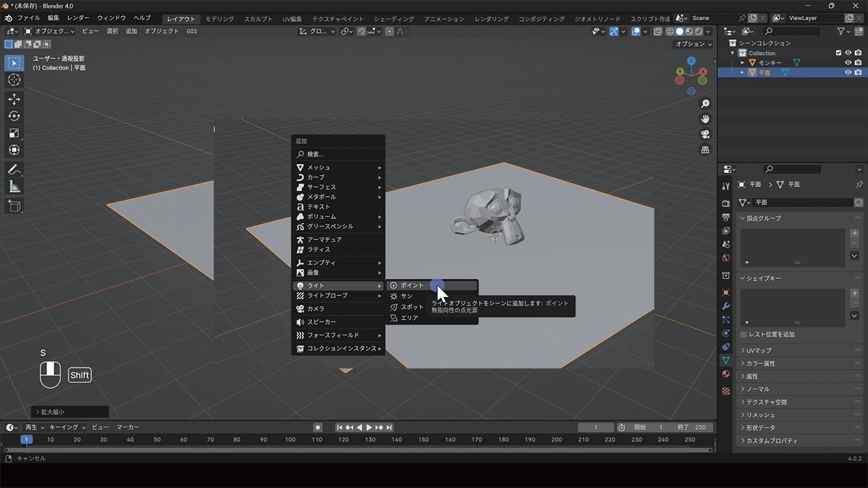The image size is (868, 488).
Task: Select the Move tool
Action: pos(14,99)
